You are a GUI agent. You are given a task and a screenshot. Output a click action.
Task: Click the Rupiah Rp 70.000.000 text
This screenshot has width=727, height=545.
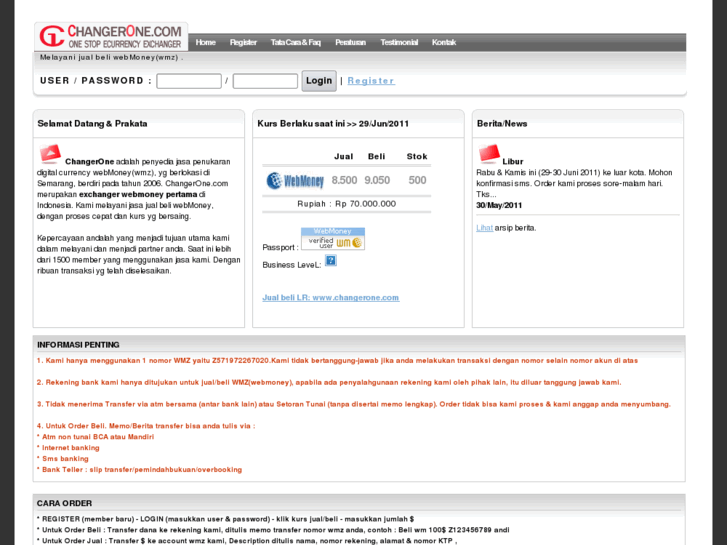click(346, 204)
